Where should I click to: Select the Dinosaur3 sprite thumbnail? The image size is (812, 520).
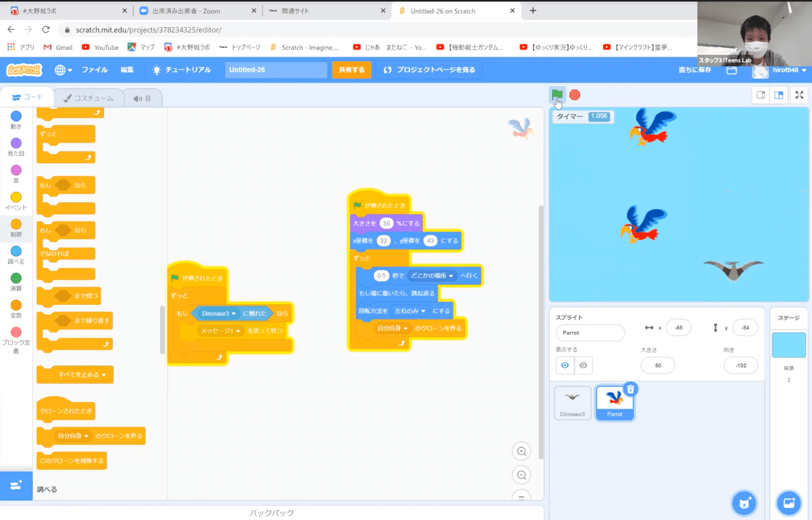pyautogui.click(x=572, y=403)
